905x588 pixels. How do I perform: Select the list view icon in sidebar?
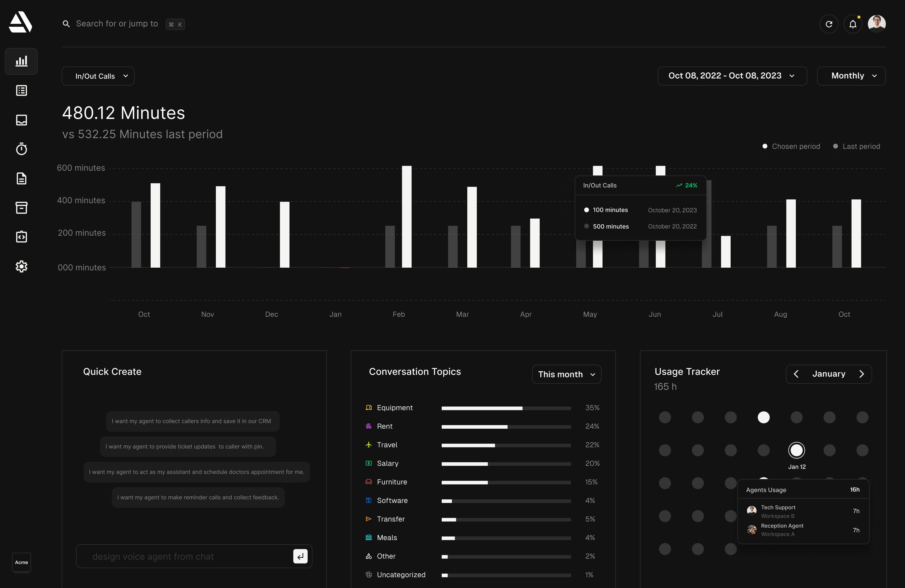(x=21, y=91)
